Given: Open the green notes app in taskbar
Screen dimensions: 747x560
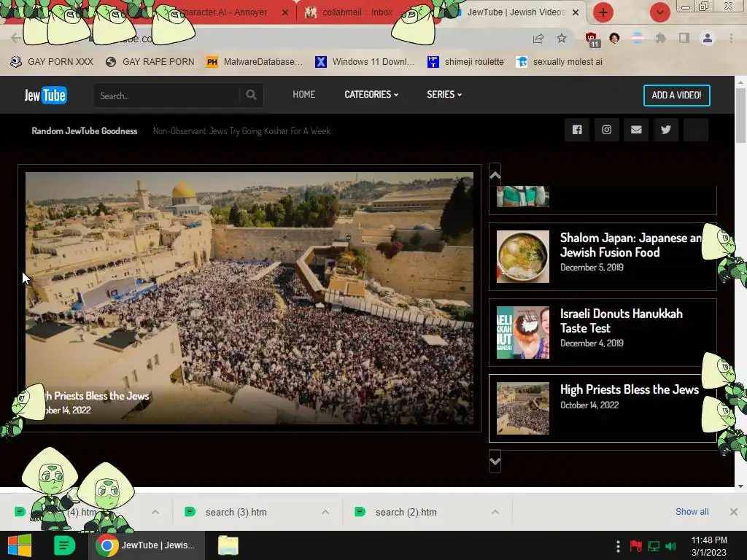Looking at the screenshot, I should (64, 545).
